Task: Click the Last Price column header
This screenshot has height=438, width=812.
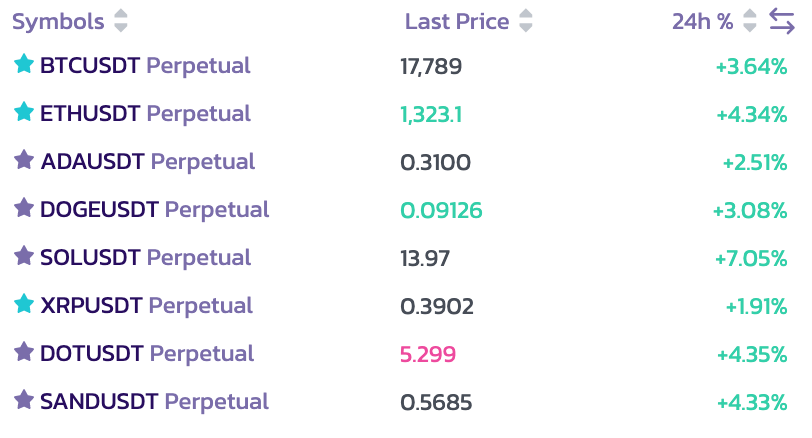Action: coord(457,21)
